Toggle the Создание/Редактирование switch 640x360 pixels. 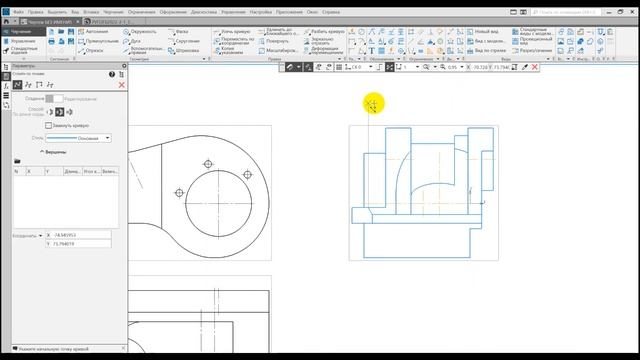coord(54,99)
